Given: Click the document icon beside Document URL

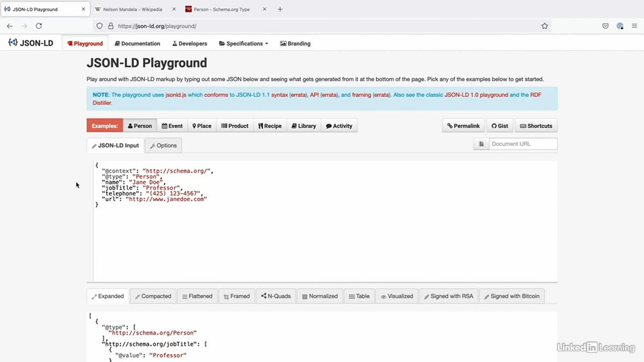Looking at the screenshot, I should [x=481, y=144].
